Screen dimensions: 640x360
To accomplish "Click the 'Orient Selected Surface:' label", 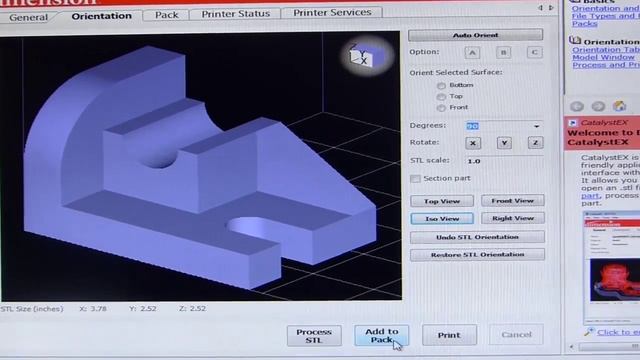I will [x=456, y=73].
